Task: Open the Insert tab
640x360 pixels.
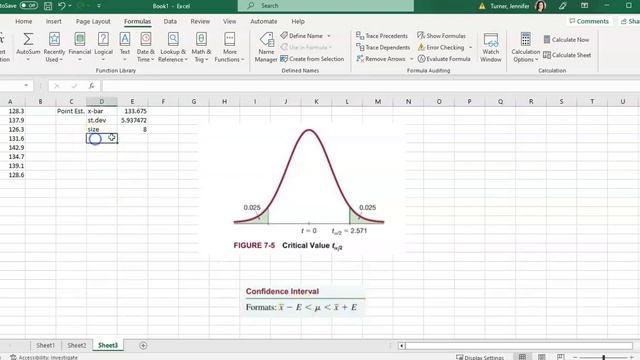Action: 53,21
